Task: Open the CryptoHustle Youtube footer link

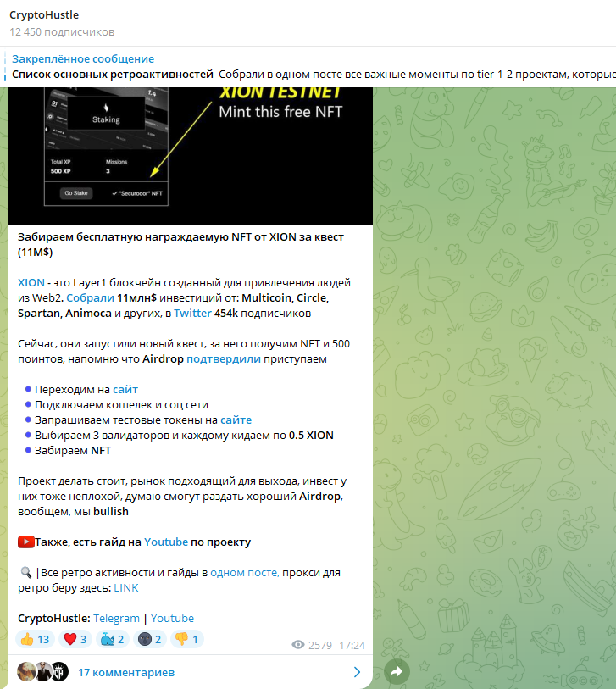Action: [172, 619]
